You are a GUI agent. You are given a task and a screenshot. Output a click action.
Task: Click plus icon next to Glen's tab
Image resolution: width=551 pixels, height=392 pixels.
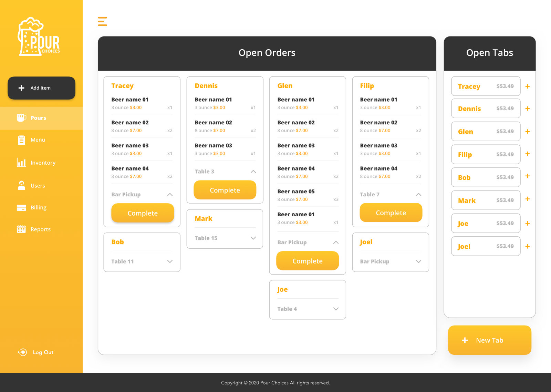527,132
